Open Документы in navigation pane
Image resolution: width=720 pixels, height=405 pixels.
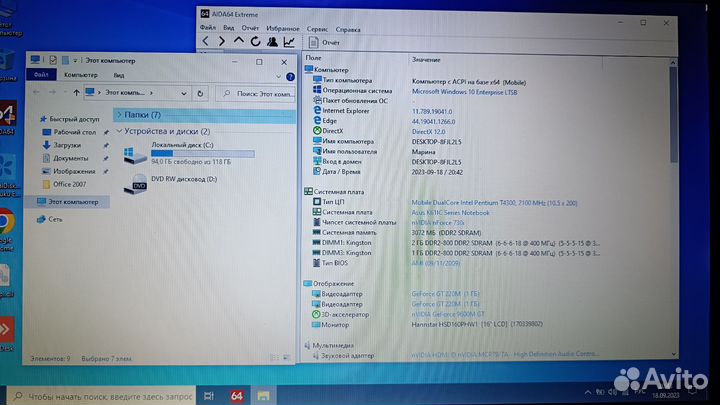pyautogui.click(x=65, y=158)
